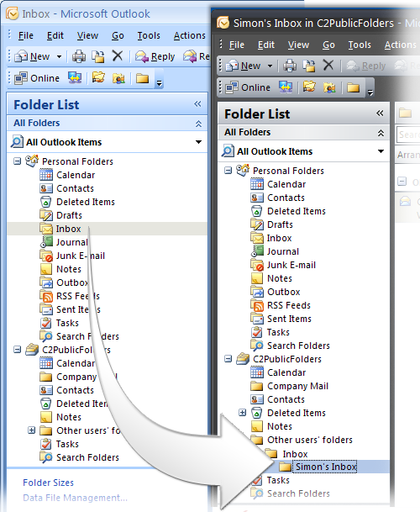Open Edit menu in Inbox window

coord(55,35)
